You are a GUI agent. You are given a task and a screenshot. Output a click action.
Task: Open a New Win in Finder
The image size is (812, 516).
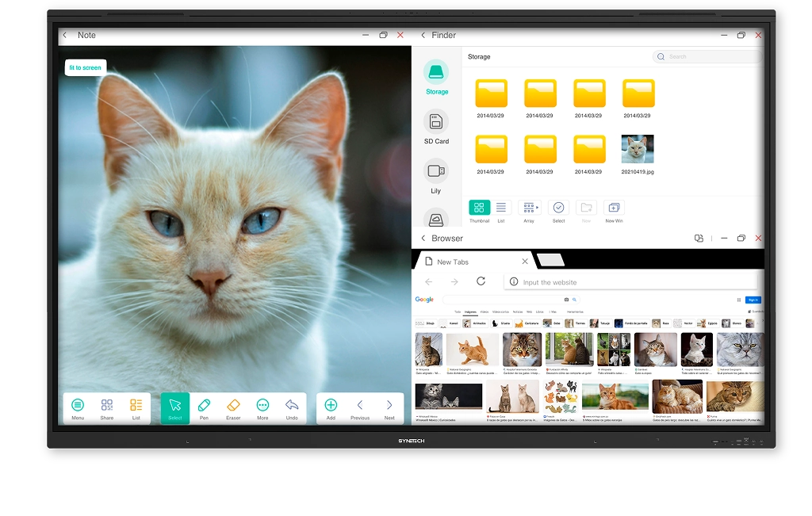click(614, 209)
